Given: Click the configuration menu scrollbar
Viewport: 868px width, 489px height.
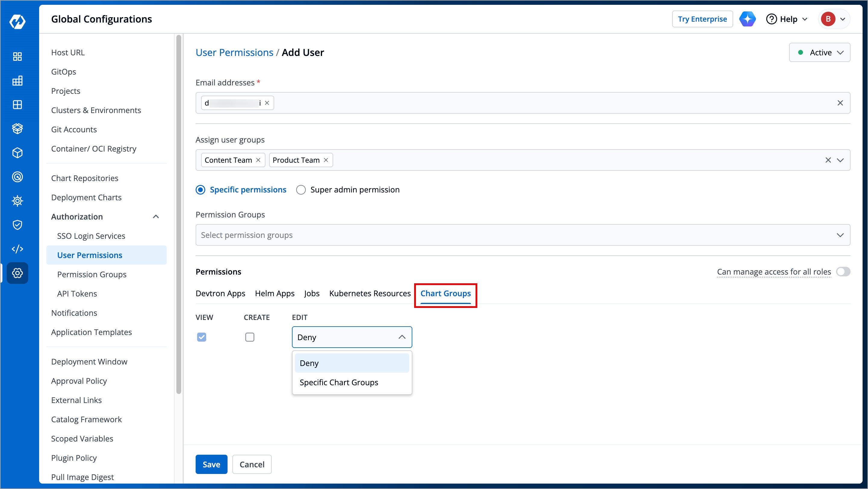Looking at the screenshot, I should click(x=178, y=214).
